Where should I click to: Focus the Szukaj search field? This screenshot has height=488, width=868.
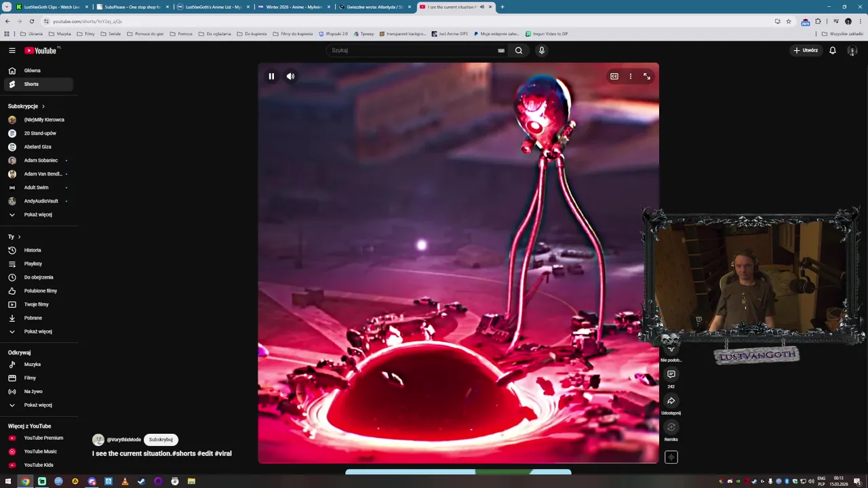click(414, 50)
